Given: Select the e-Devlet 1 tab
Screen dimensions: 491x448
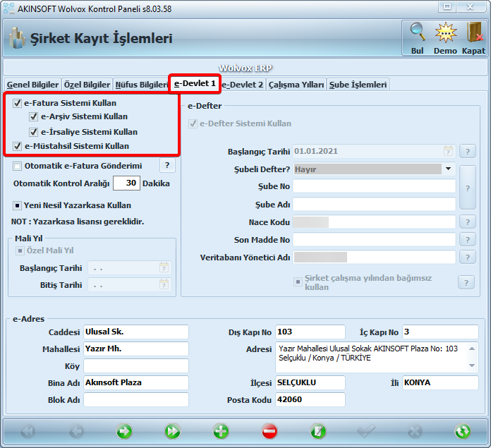Looking at the screenshot, I should point(195,83).
